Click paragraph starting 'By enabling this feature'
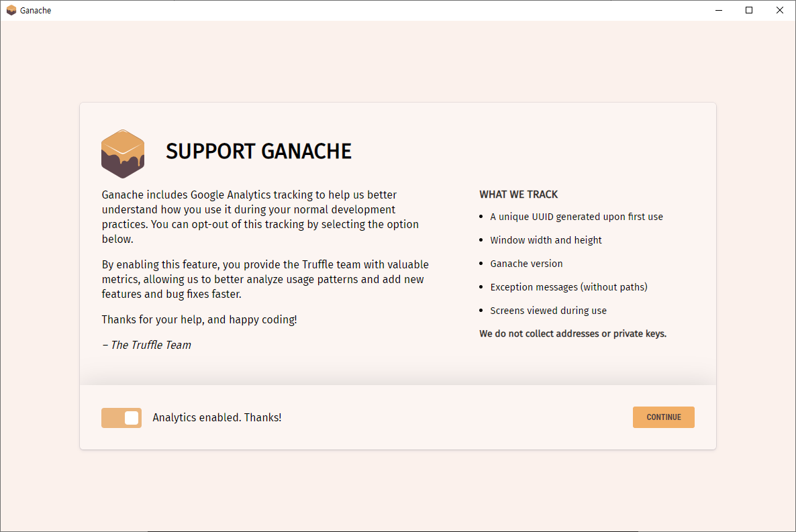This screenshot has width=796, height=532. pos(265,279)
